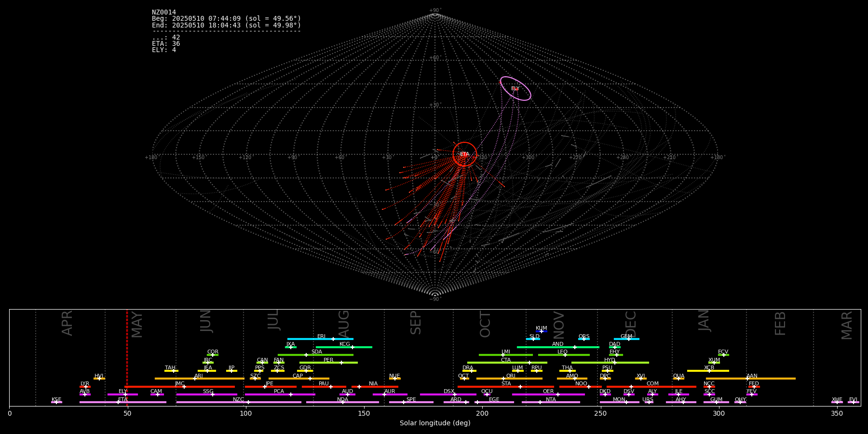Select the LEO shower bar
The height and width of the screenshot is (434, 868).
click(x=564, y=355)
